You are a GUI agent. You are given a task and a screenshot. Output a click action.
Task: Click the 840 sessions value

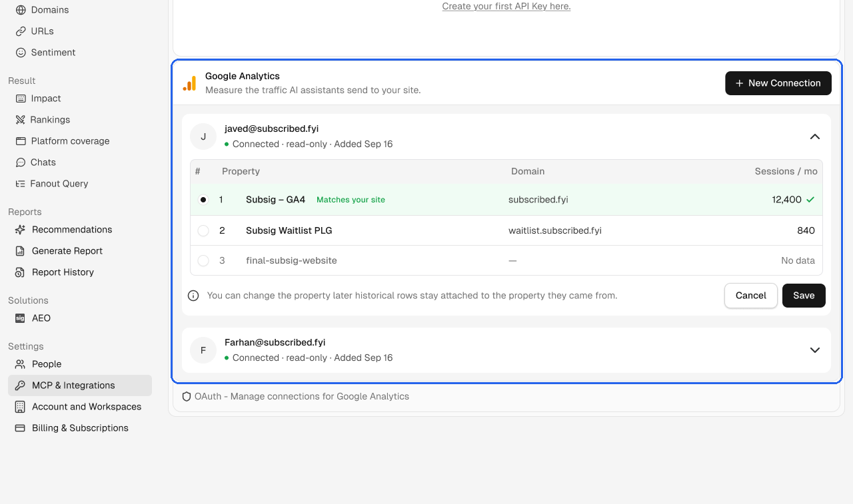(x=806, y=230)
